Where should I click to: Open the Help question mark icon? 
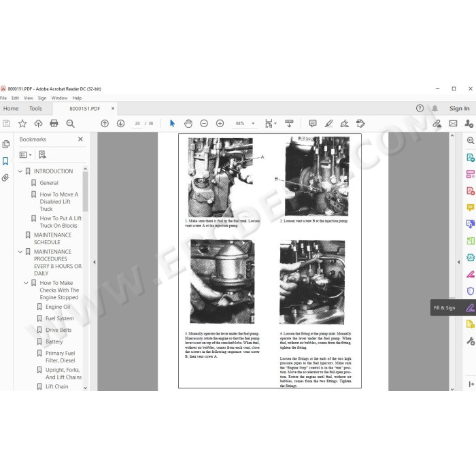point(420,108)
